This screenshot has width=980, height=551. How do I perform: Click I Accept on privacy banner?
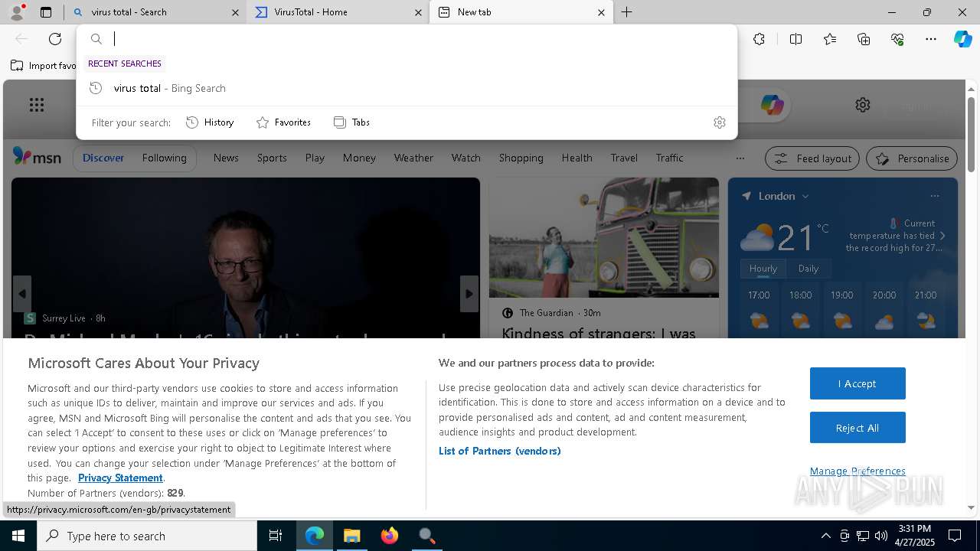pos(857,383)
